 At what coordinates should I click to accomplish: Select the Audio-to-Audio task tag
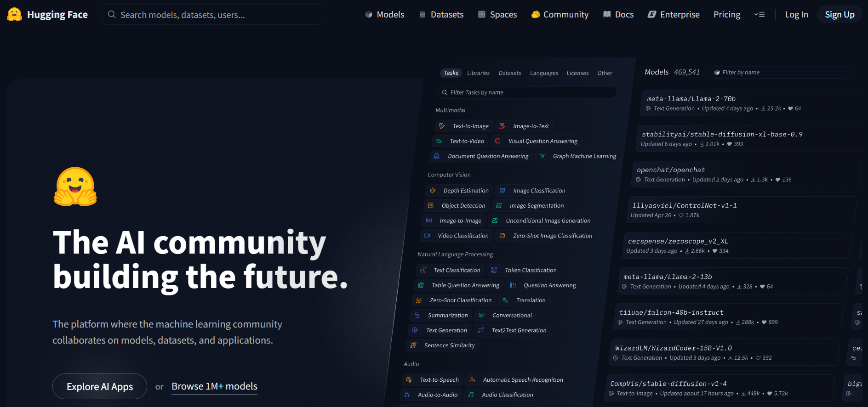pos(431,395)
